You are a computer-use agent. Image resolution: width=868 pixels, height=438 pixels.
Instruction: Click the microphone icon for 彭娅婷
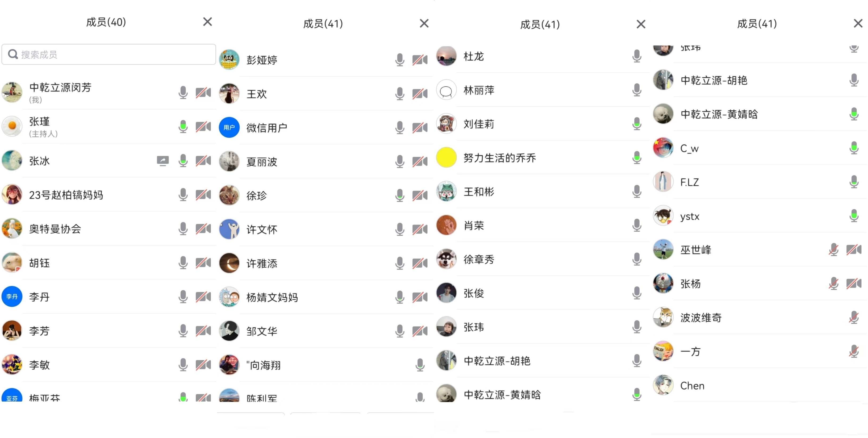400,60
